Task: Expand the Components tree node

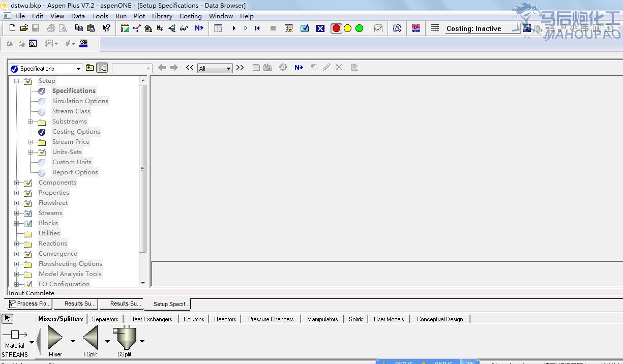Action: pyautogui.click(x=16, y=183)
